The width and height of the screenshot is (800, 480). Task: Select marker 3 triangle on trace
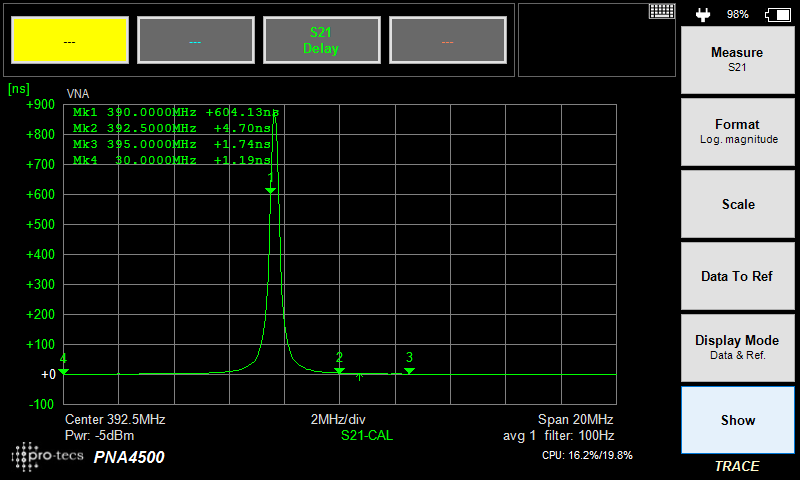click(x=409, y=370)
